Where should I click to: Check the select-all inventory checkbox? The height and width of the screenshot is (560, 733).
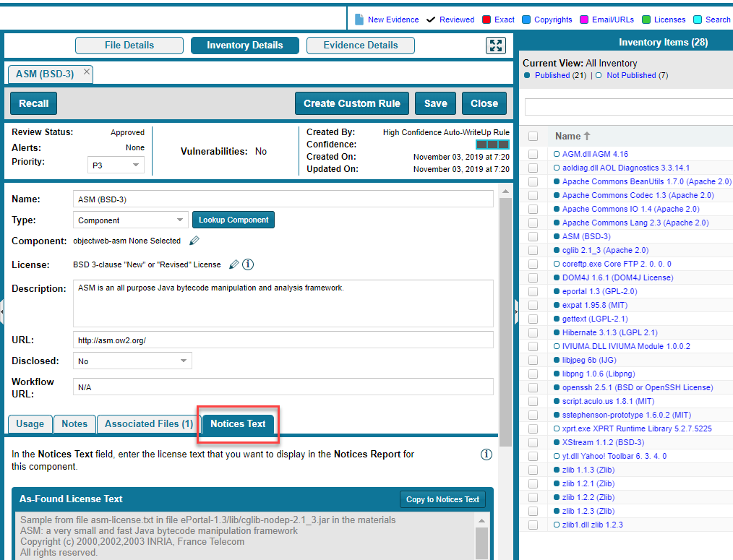point(533,137)
